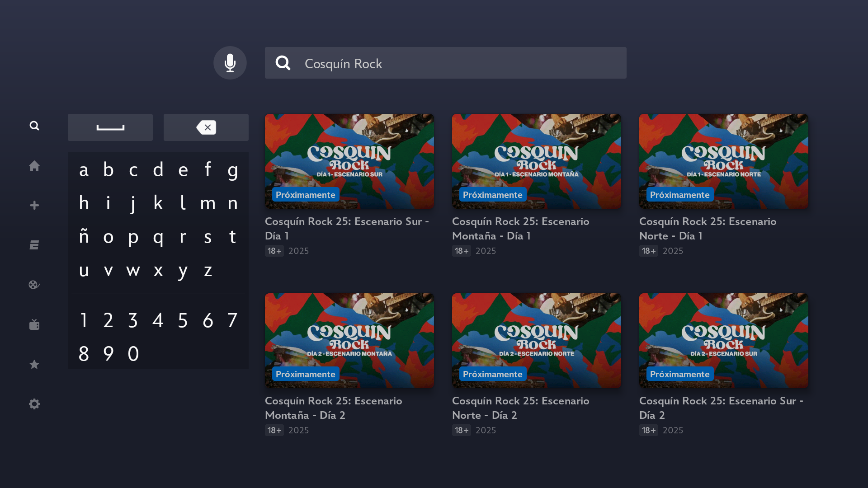Activate the microphone voice search button
The width and height of the screenshot is (868, 488).
pyautogui.click(x=230, y=63)
